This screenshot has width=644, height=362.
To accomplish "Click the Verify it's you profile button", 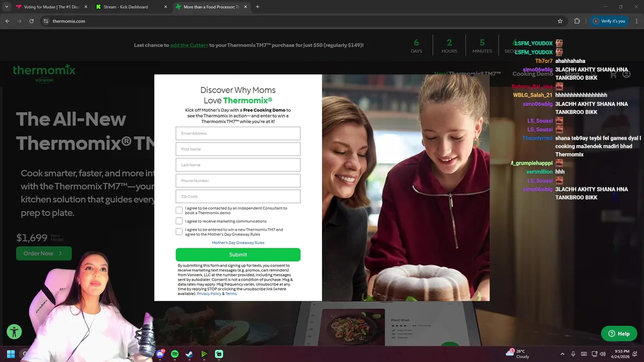I will (x=609, y=21).
